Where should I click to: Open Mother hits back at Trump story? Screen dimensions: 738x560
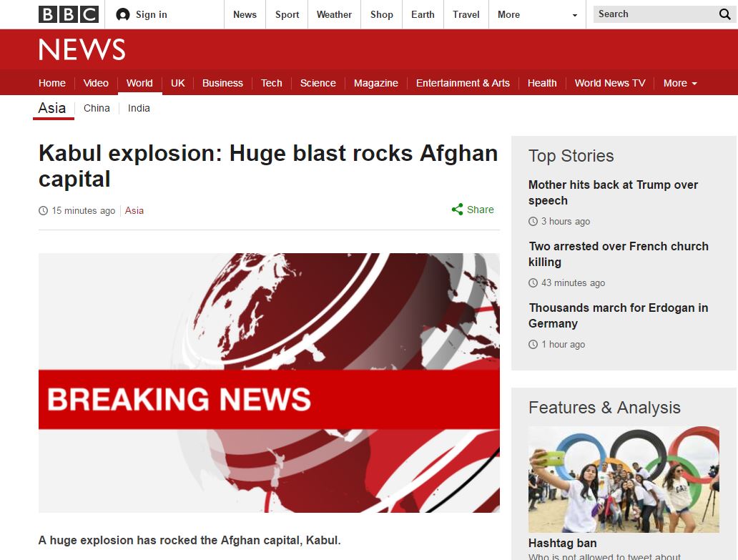point(613,192)
